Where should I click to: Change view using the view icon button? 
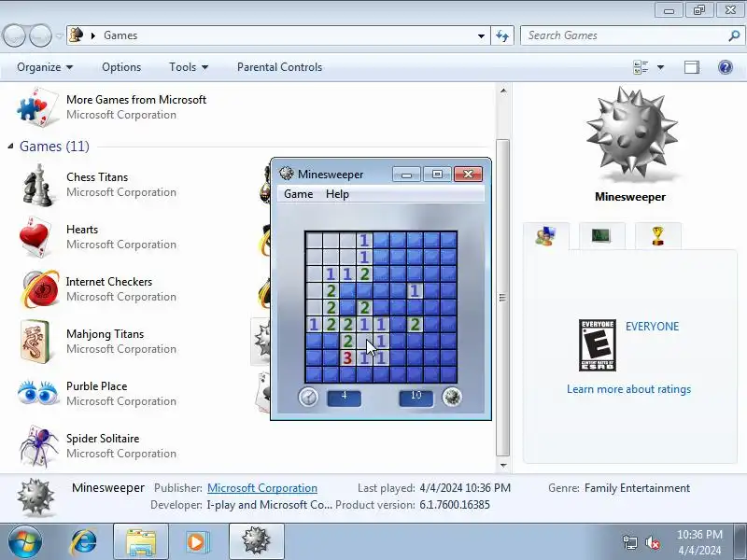641,67
